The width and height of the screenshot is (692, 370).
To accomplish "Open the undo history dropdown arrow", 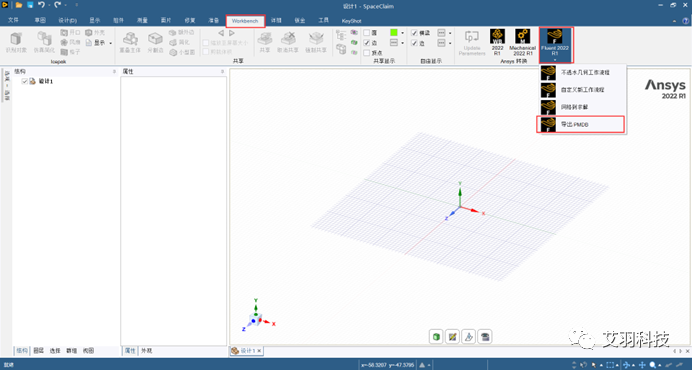I will tap(49, 5).
